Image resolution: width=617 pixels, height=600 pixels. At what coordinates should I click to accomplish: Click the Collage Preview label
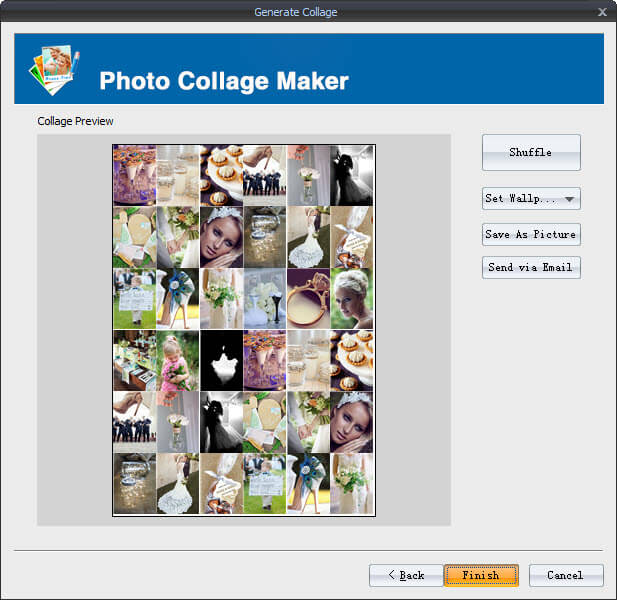click(x=75, y=121)
